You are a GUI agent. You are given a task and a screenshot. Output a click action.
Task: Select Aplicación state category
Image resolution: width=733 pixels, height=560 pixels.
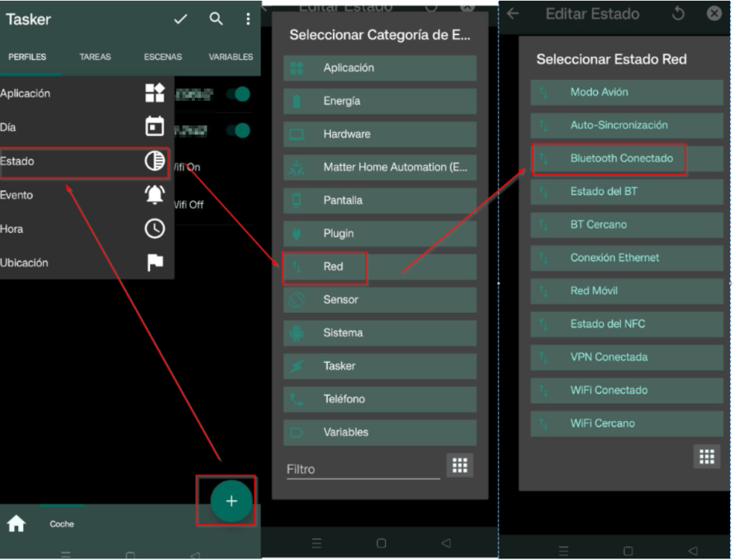pos(380,68)
